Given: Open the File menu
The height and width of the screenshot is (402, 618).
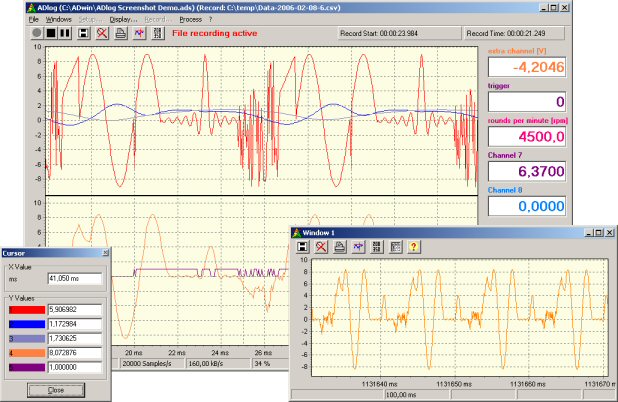Looking at the screenshot, I should point(34,19).
